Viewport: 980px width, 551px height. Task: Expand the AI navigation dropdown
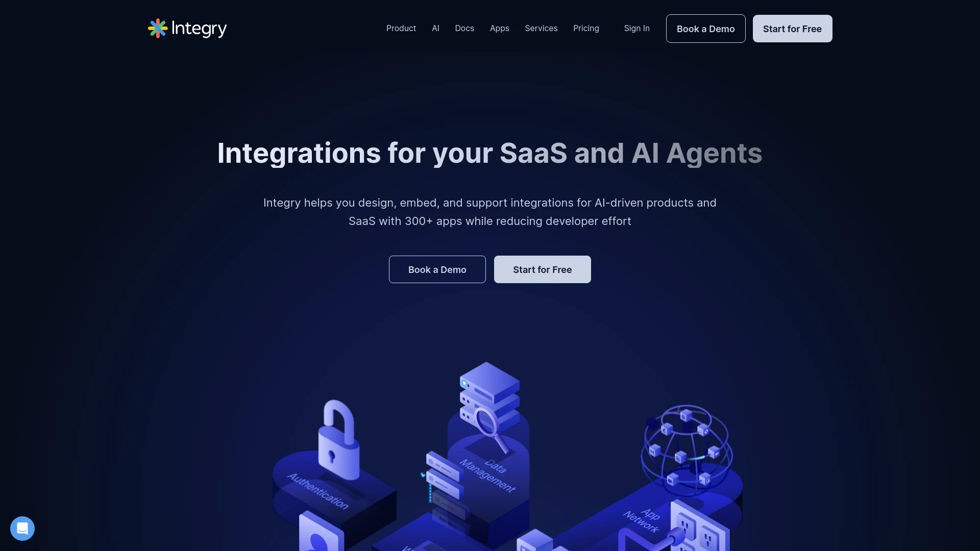[435, 28]
